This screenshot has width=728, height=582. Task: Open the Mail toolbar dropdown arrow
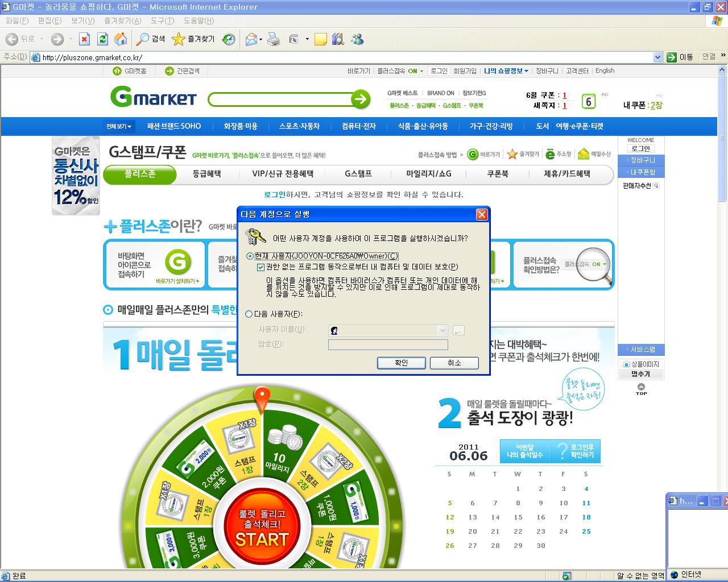tap(260, 39)
